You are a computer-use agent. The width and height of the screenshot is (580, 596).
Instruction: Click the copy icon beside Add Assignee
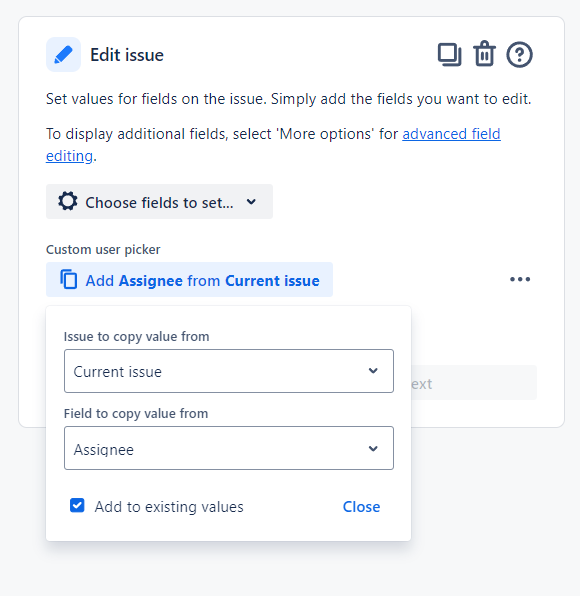tap(69, 279)
